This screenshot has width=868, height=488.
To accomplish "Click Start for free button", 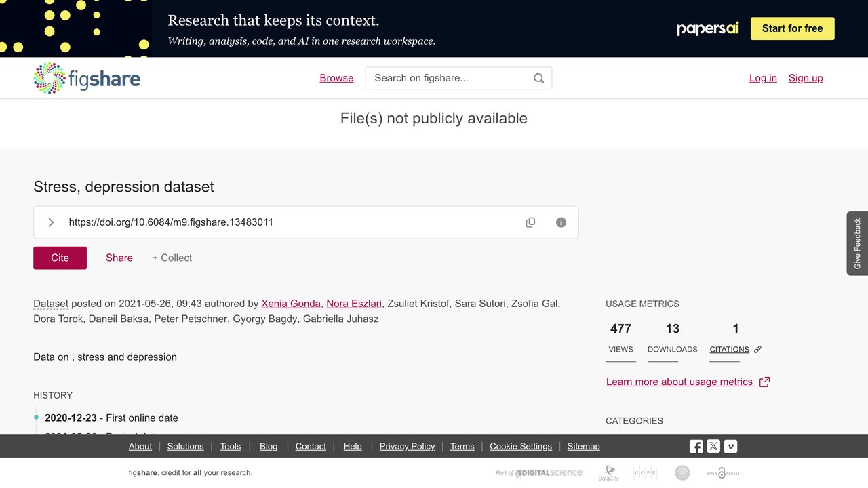I will [792, 28].
